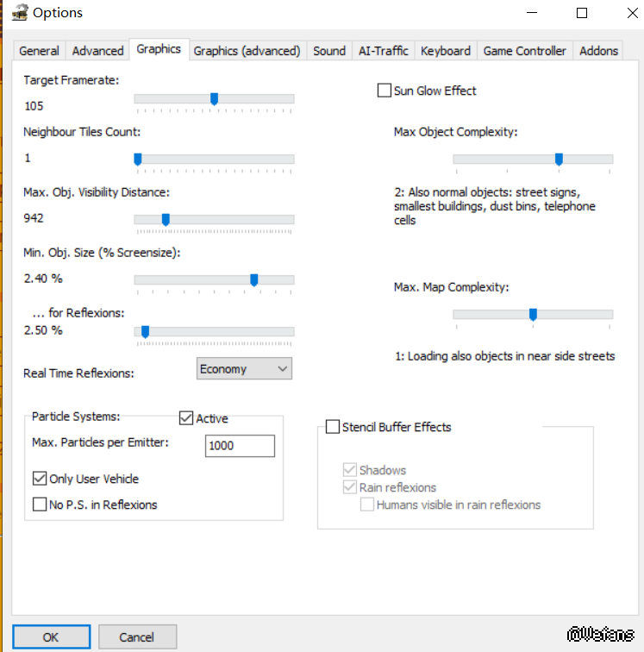Open the AI-Traffic tab

pyautogui.click(x=384, y=51)
